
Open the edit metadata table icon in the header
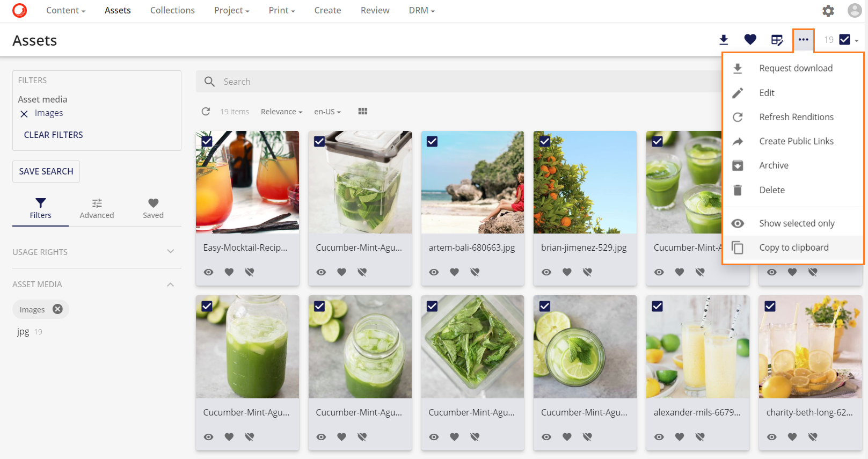(x=777, y=40)
